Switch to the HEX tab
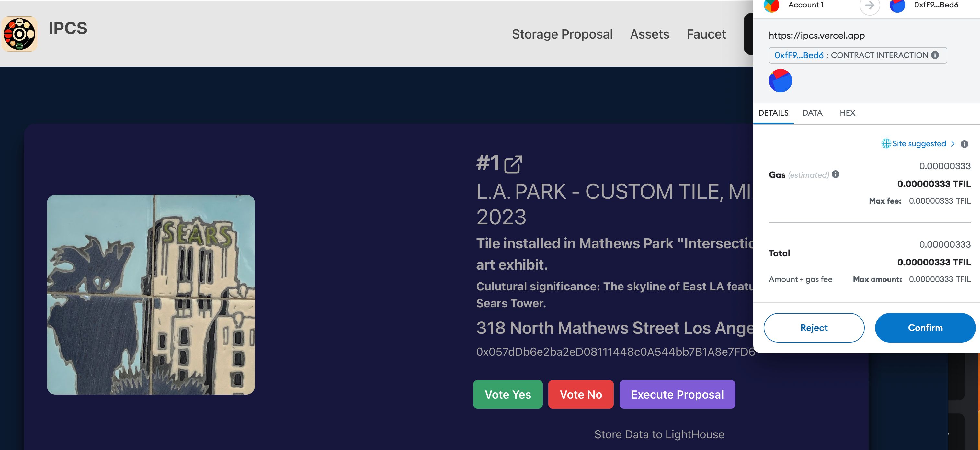This screenshot has width=980, height=450. [847, 113]
